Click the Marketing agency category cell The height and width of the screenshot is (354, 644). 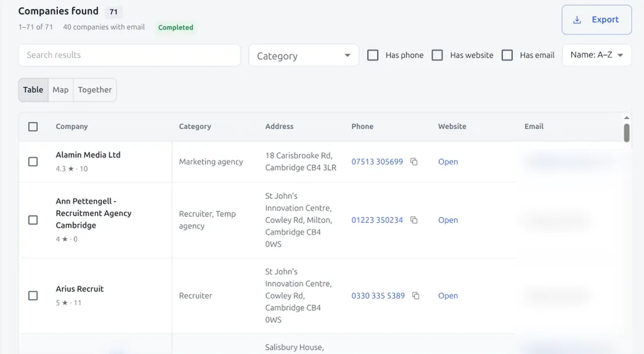click(x=211, y=162)
